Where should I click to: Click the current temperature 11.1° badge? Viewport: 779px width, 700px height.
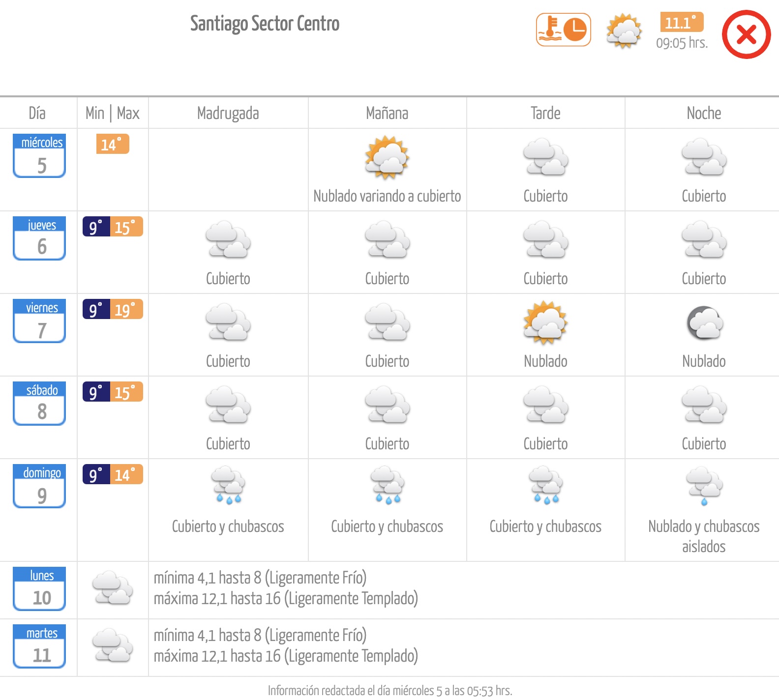tap(682, 22)
